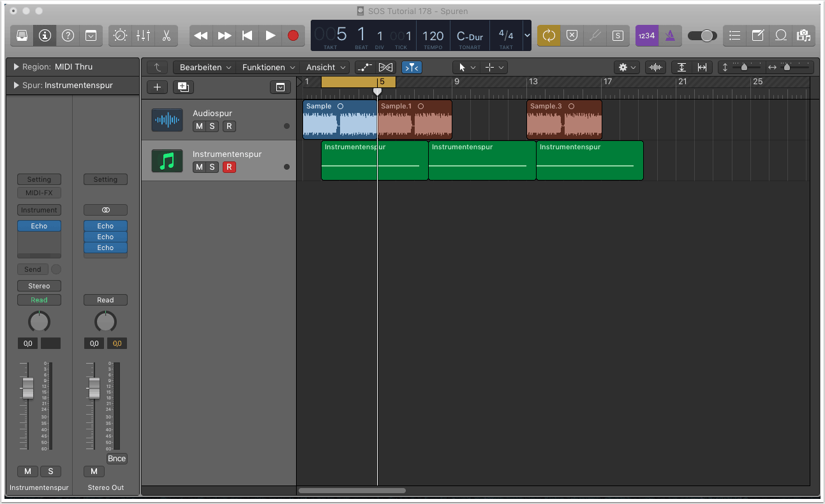Click the red Record button

pyautogui.click(x=293, y=36)
